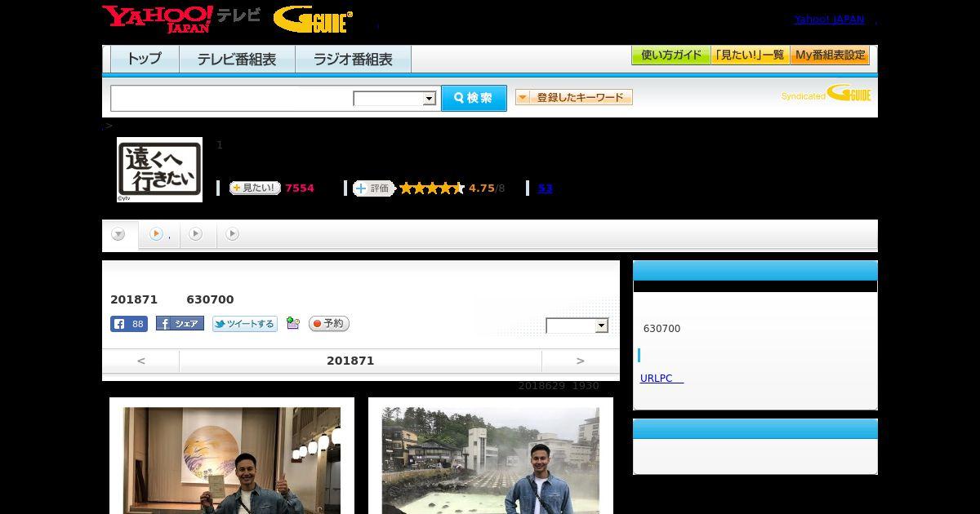Click the G-GUIDE logo in header
The image size is (980, 514).
[313, 20]
